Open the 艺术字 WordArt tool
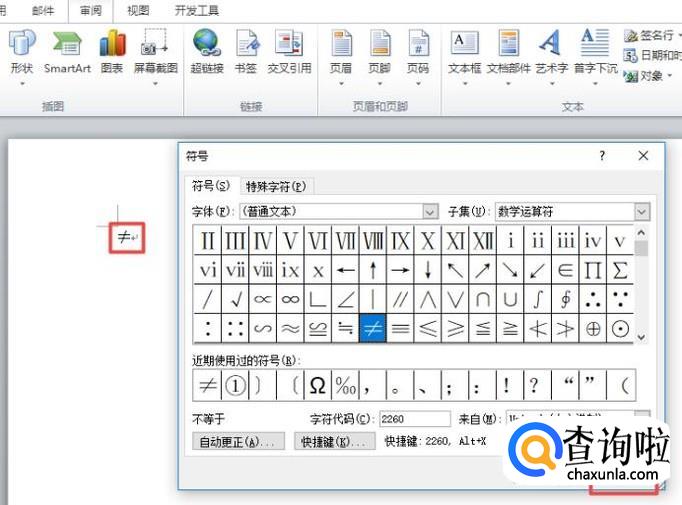Image resolution: width=682 pixels, height=505 pixels. 550,51
